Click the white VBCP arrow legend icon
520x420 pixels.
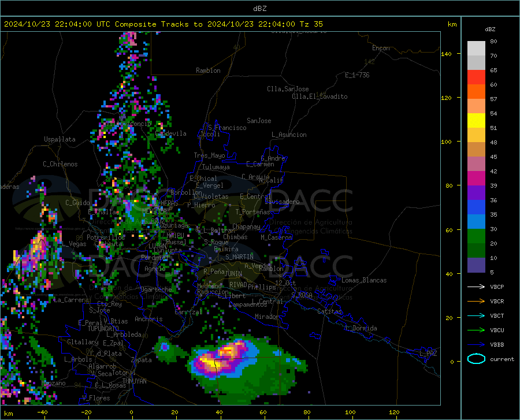[x=476, y=287]
